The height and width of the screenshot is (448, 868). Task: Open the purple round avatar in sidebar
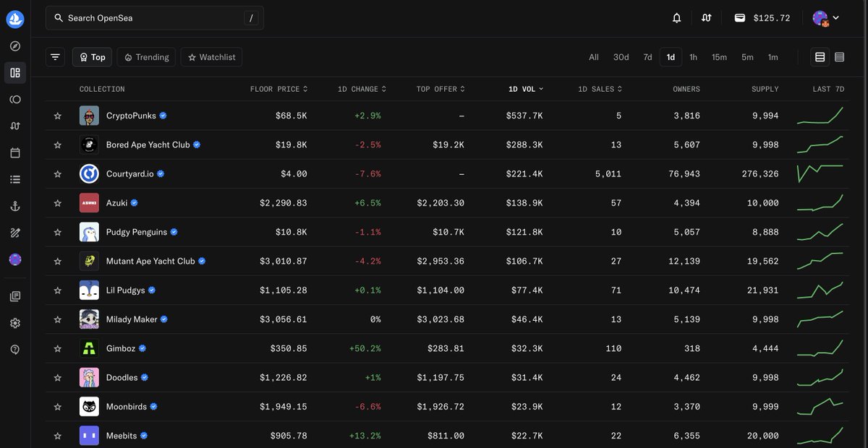[15, 259]
